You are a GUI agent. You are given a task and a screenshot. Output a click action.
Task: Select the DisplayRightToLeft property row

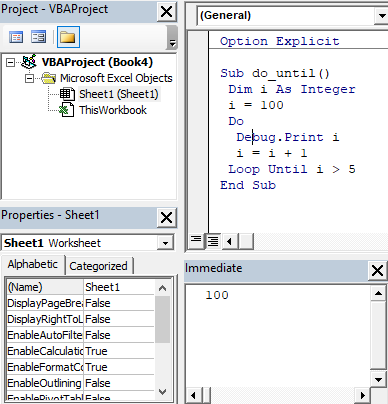click(80, 319)
